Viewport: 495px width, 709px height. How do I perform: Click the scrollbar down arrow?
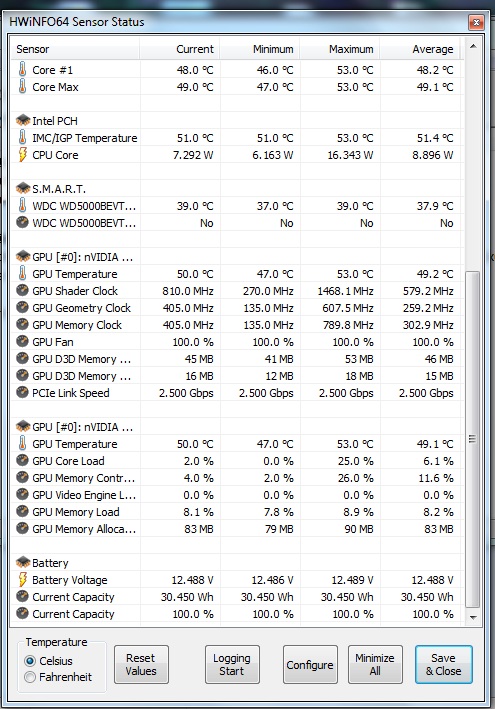[x=473, y=617]
